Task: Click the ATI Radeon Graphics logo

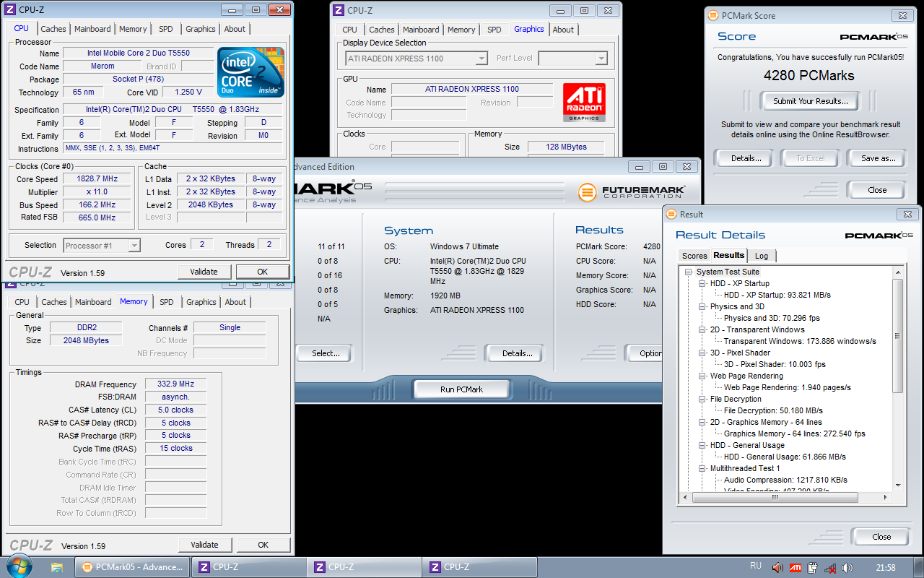Action: click(584, 103)
